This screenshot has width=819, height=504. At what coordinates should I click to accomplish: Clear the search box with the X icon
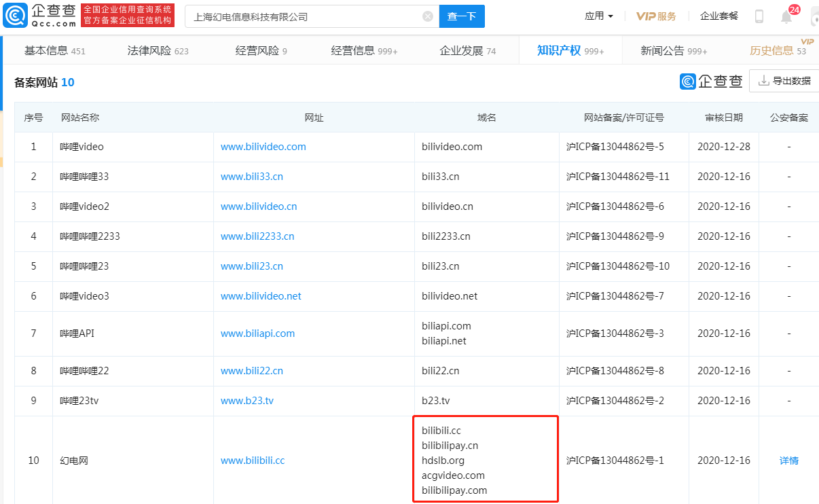pyautogui.click(x=428, y=16)
